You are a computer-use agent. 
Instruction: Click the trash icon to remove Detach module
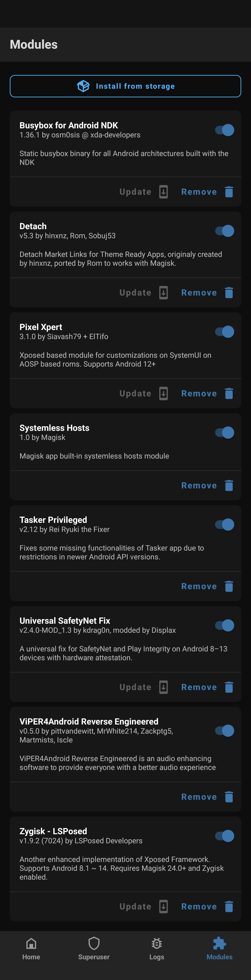click(x=229, y=293)
